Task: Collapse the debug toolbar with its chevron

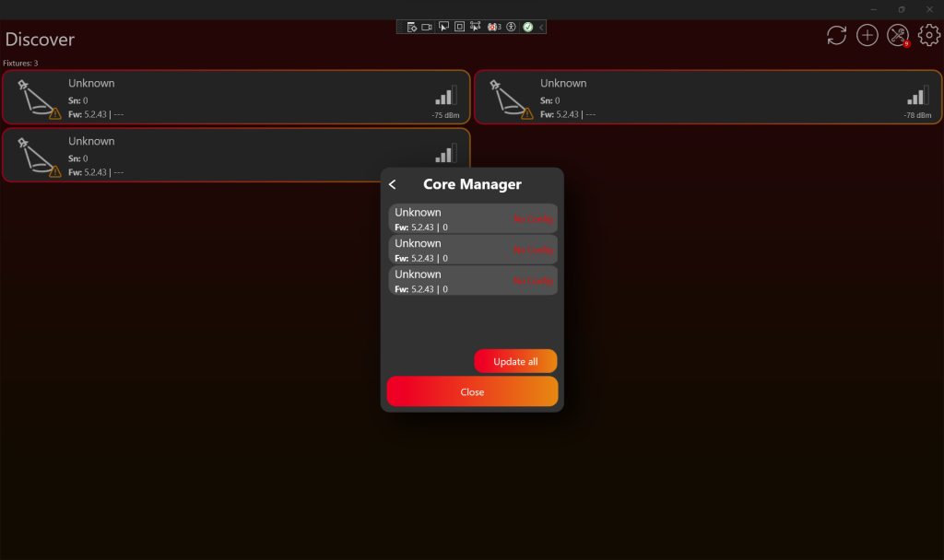Action: [541, 27]
